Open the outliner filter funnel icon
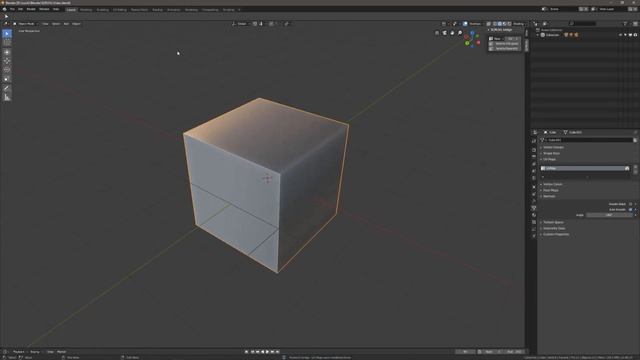 (x=625, y=24)
